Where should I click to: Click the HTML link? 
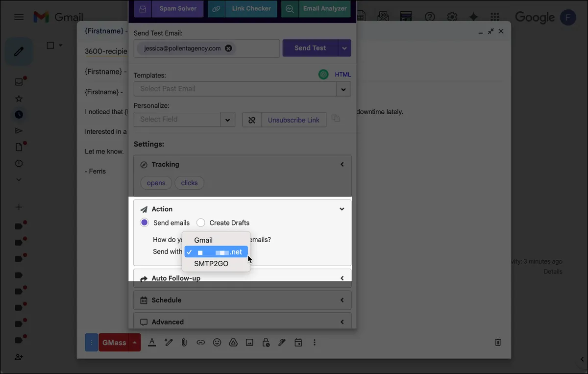343,75
